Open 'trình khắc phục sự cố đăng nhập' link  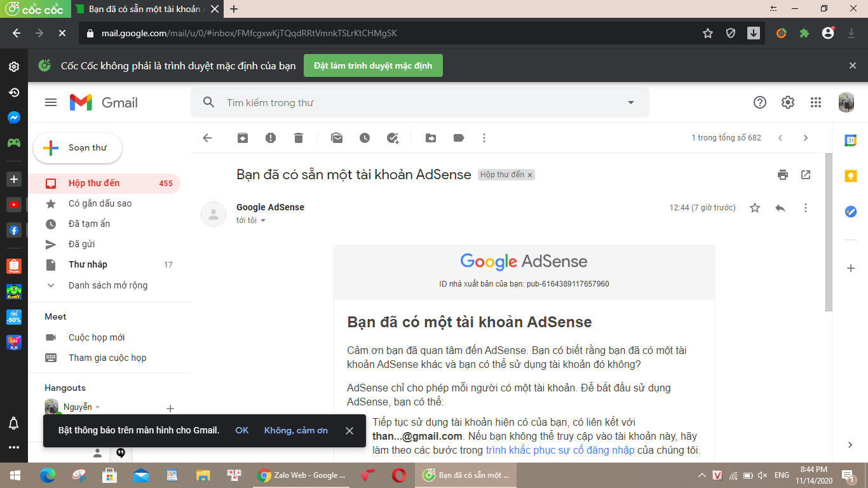560,450
